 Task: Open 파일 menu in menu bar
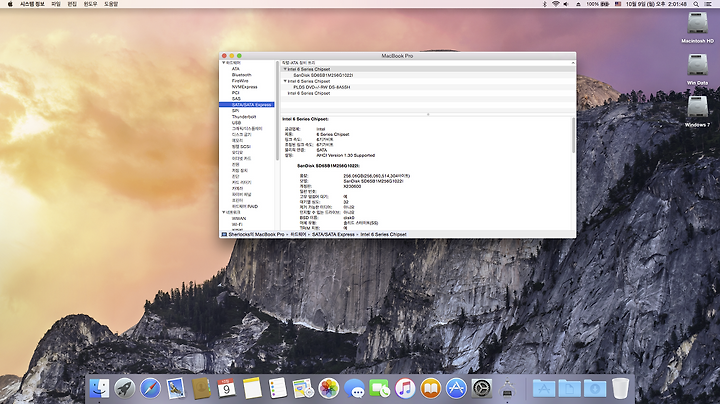coord(56,4)
